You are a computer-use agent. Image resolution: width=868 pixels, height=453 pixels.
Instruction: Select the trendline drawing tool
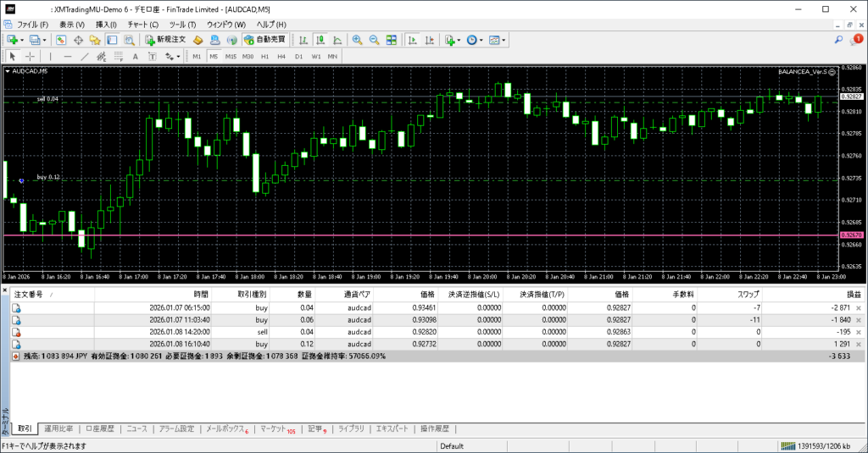84,57
